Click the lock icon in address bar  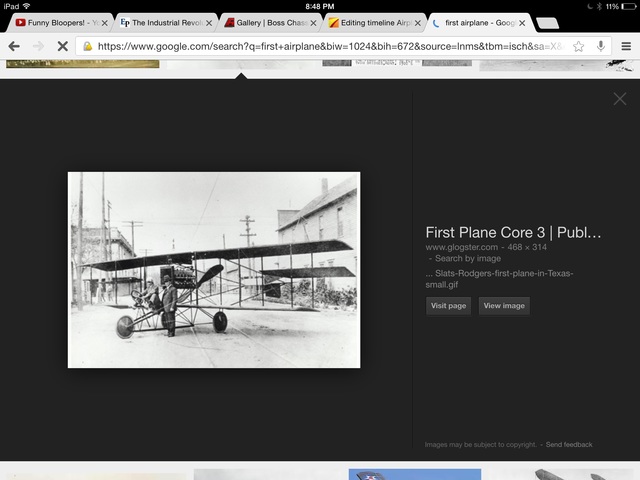pyautogui.click(x=87, y=46)
